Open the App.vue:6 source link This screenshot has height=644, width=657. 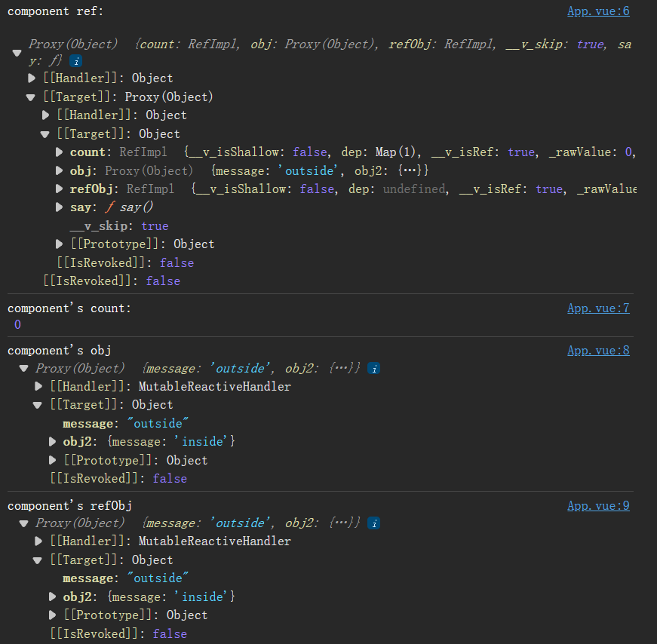tap(598, 11)
